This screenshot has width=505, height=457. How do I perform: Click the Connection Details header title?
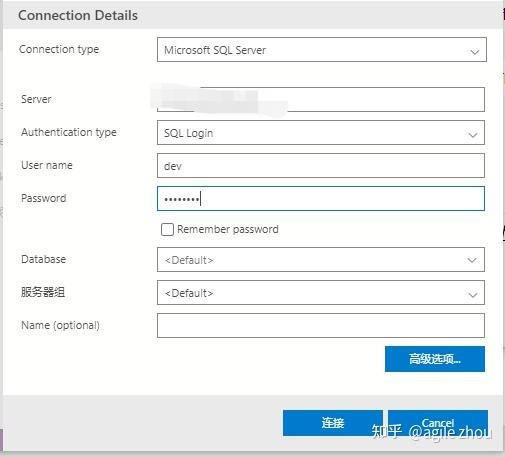[x=78, y=15]
